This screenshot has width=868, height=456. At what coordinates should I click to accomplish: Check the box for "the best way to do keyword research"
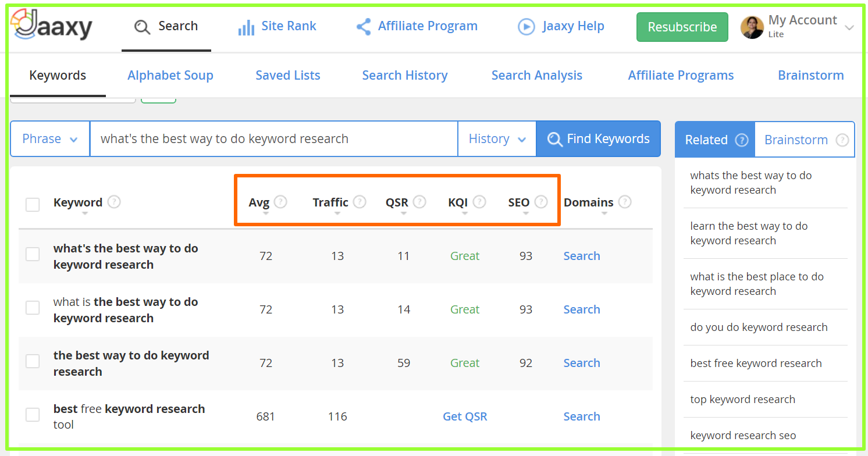click(33, 361)
